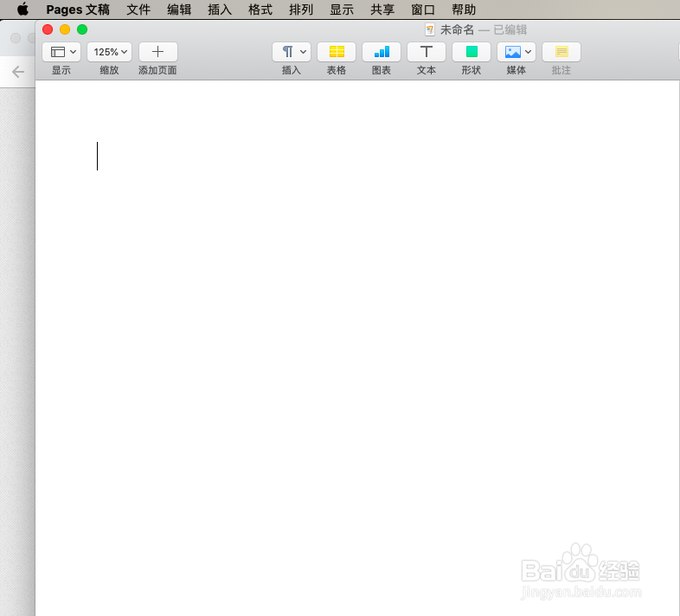Click the red close window button
The width and height of the screenshot is (680, 616).
coord(48,29)
